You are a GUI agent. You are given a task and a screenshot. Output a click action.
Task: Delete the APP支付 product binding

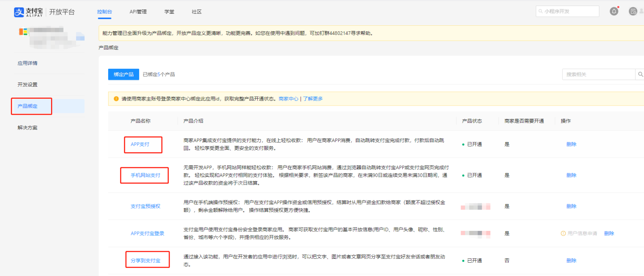[x=571, y=144]
